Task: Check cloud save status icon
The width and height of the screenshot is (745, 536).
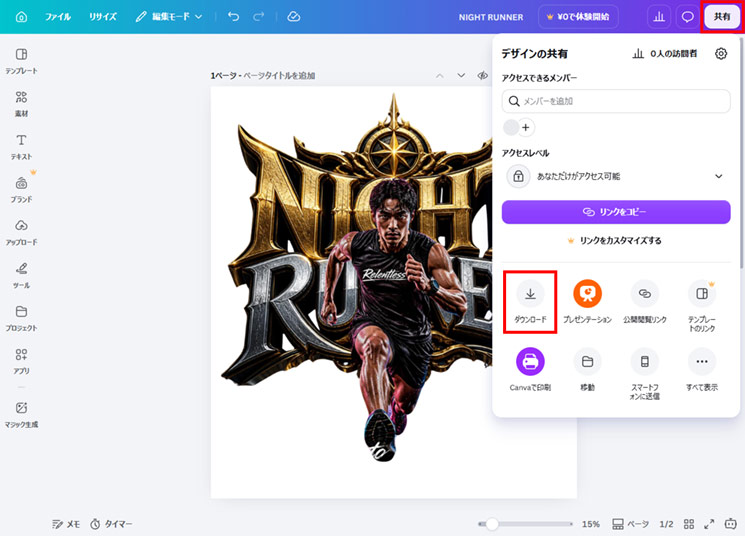Action: click(x=294, y=17)
